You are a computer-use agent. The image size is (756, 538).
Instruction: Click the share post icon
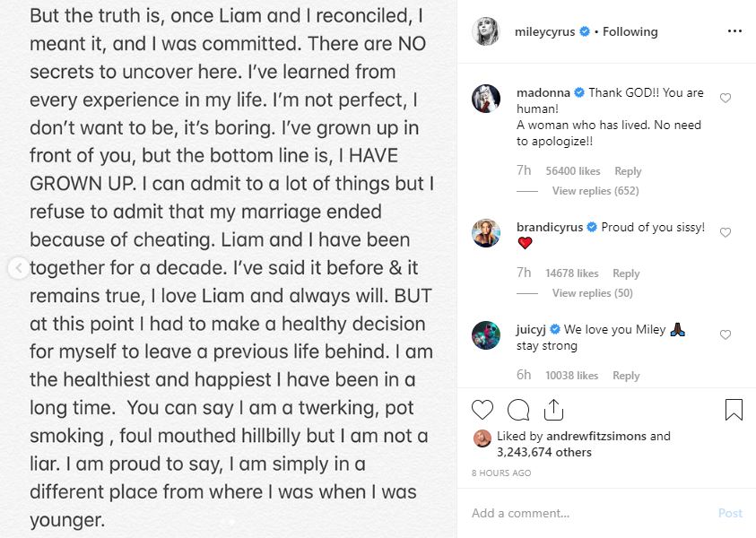click(x=553, y=411)
